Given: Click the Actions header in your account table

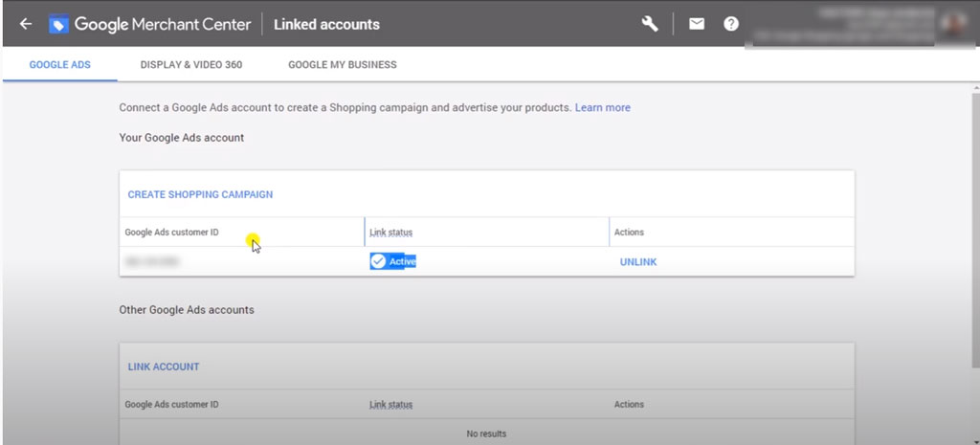Looking at the screenshot, I should [x=629, y=232].
